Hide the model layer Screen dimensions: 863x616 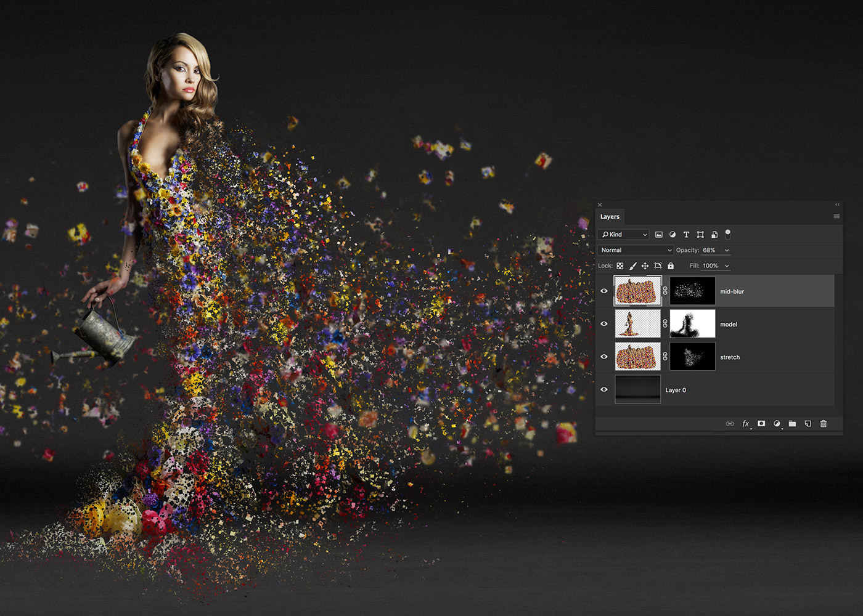pyautogui.click(x=604, y=324)
